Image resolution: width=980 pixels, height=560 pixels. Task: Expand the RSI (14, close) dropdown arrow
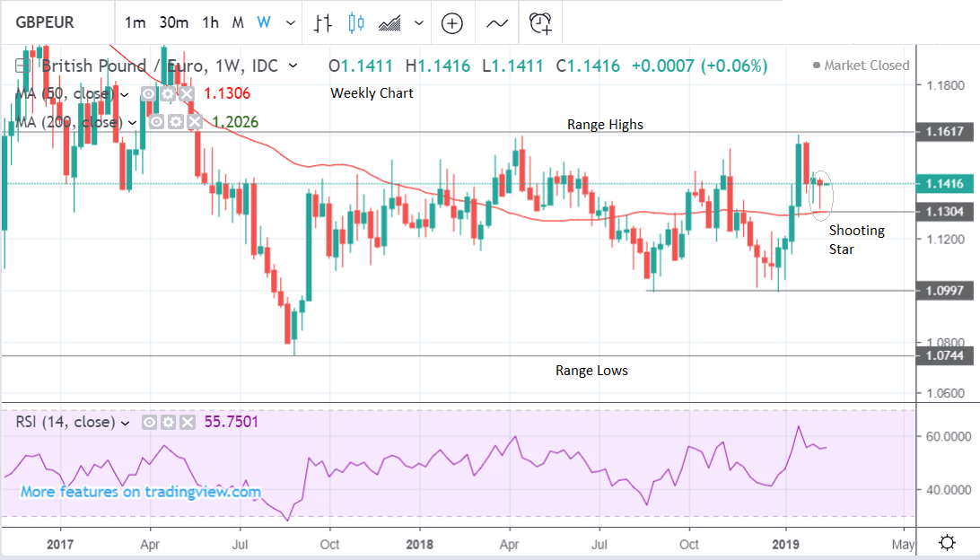click(125, 423)
